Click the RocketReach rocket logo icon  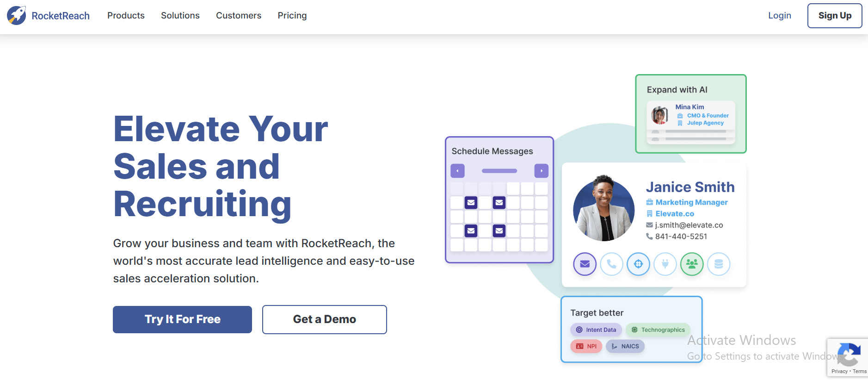click(17, 16)
